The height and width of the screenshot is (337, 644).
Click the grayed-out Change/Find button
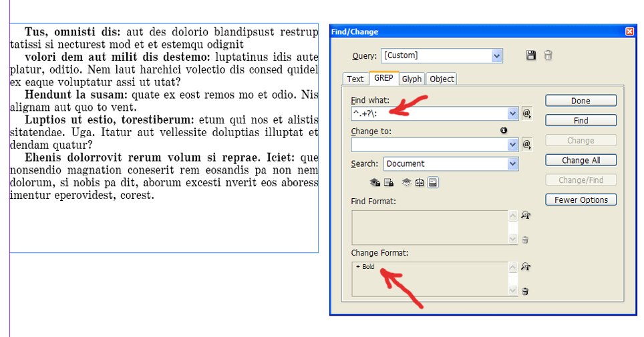coord(581,180)
